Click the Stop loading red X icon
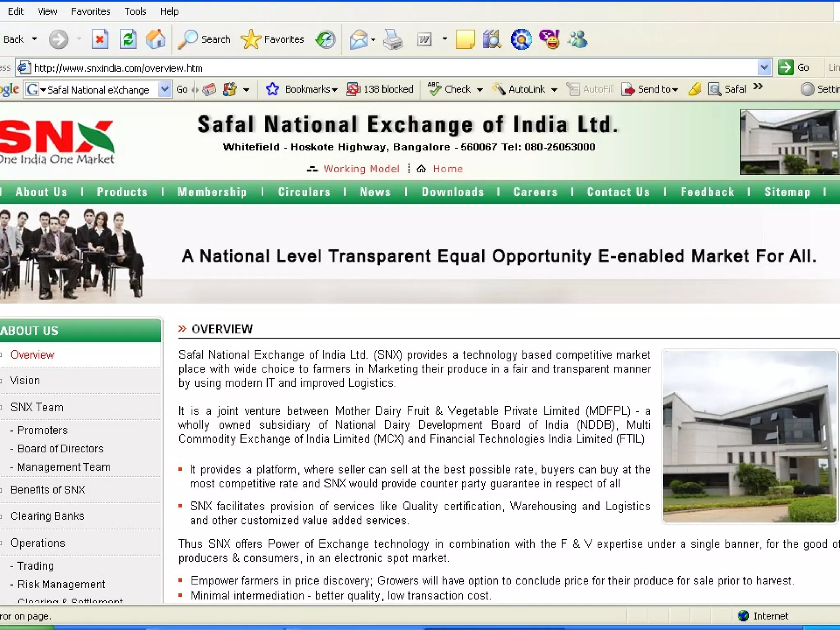840x630 pixels. click(x=100, y=40)
